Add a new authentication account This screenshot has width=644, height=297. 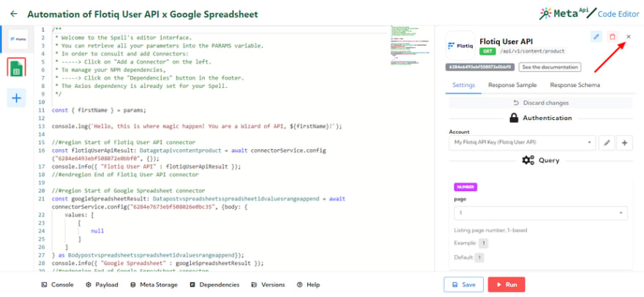[x=625, y=143]
